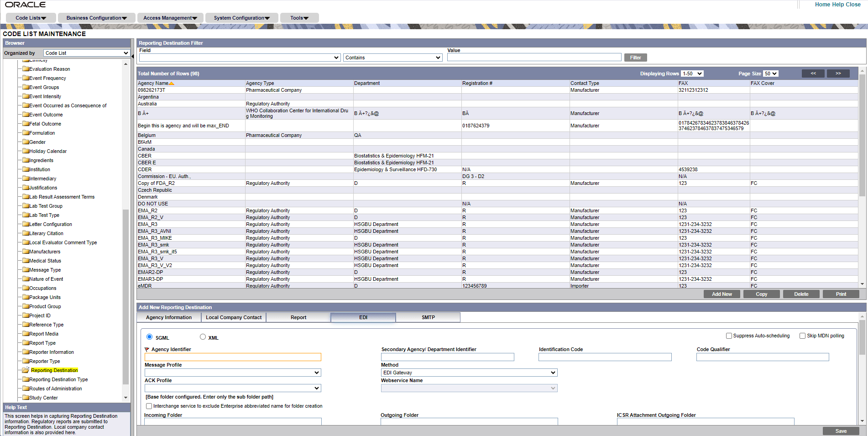The height and width of the screenshot is (436, 868).
Task: Open the Message Profile dropdown
Action: 233,373
